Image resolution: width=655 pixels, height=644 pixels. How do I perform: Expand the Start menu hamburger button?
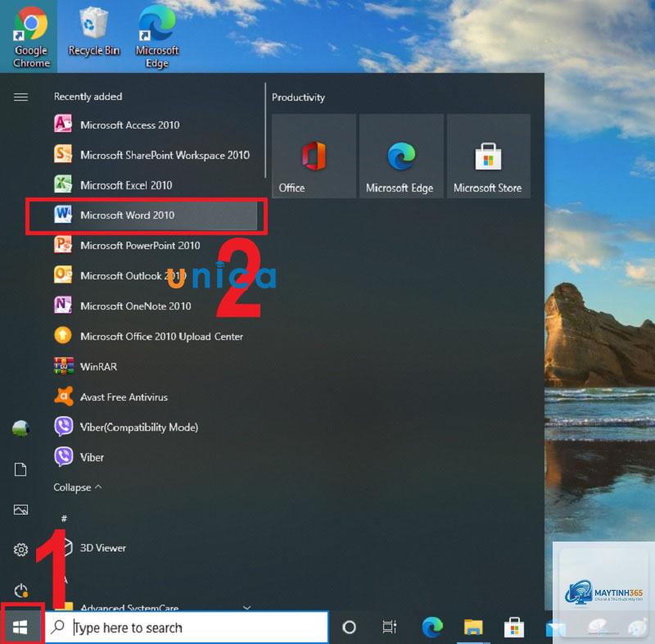click(21, 98)
